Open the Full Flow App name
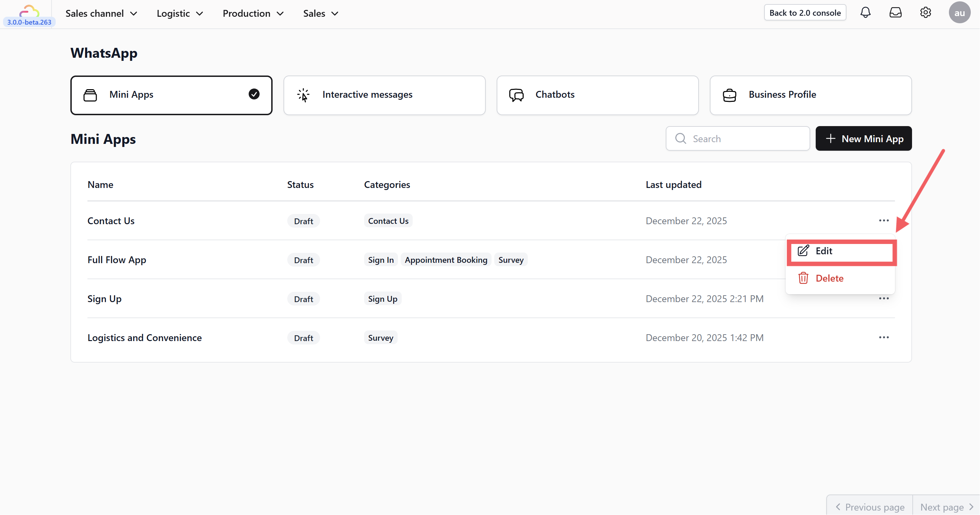This screenshot has height=515, width=980. click(x=117, y=260)
